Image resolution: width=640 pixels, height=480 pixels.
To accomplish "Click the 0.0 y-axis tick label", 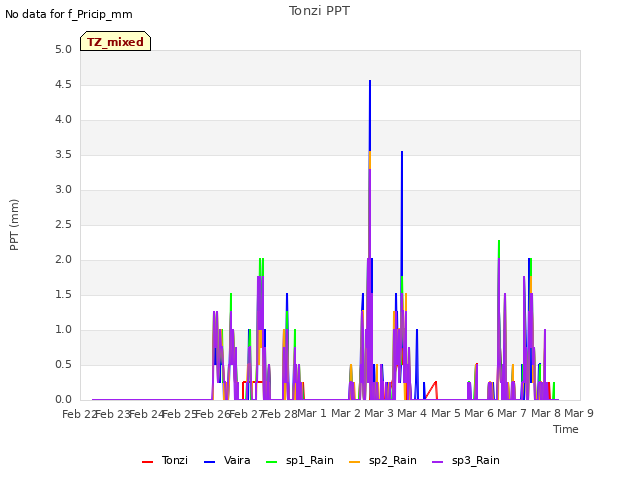I will coord(63,400).
